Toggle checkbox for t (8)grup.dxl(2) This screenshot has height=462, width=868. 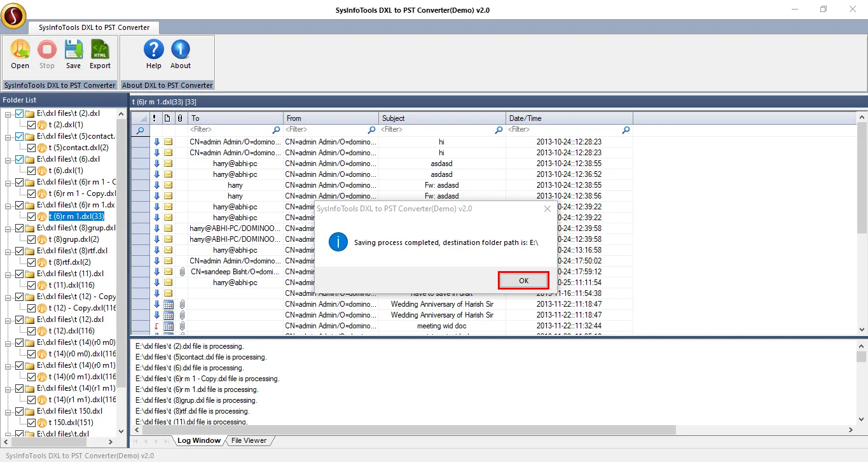point(31,239)
